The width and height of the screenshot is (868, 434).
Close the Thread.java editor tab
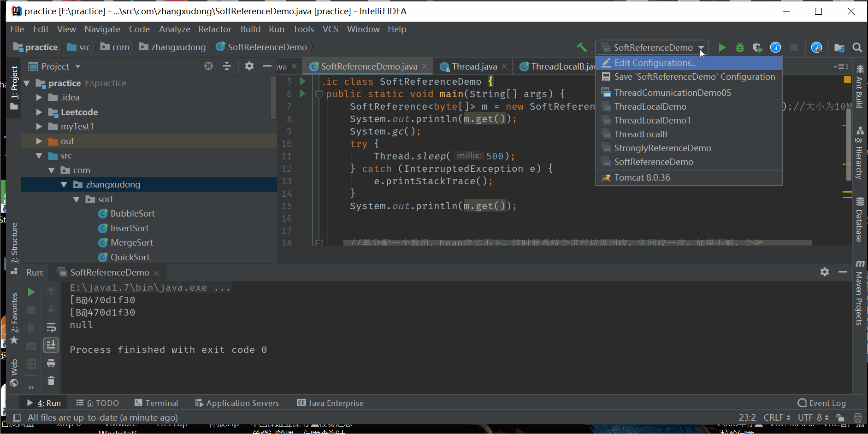pos(504,66)
